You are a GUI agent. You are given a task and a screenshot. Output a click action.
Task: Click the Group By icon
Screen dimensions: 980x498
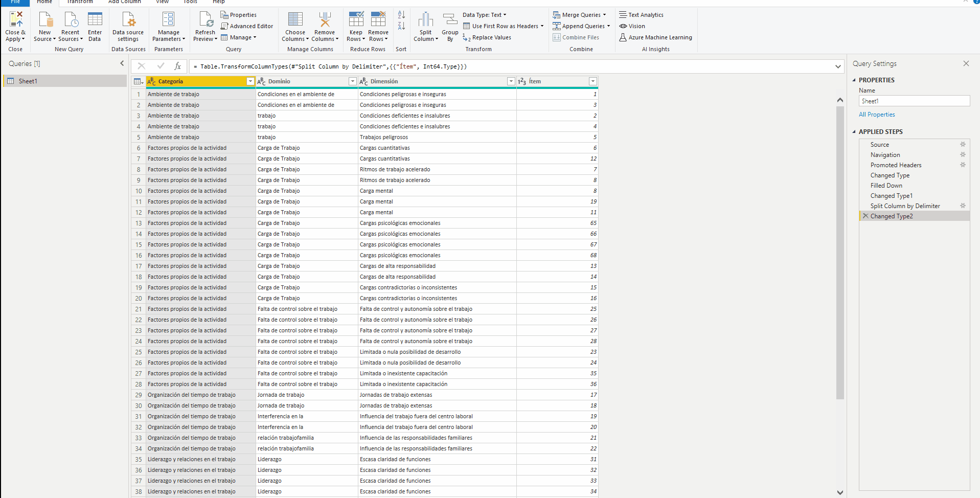tap(450, 19)
